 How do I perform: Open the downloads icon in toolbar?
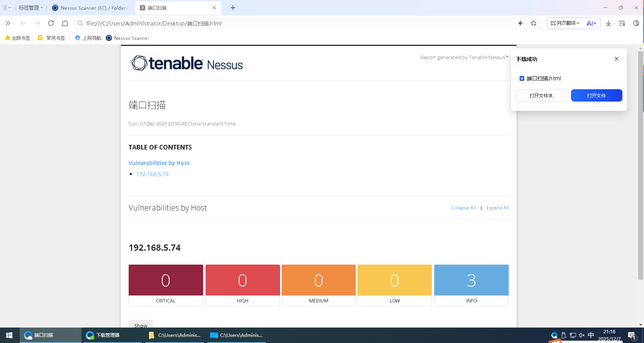tap(608, 23)
